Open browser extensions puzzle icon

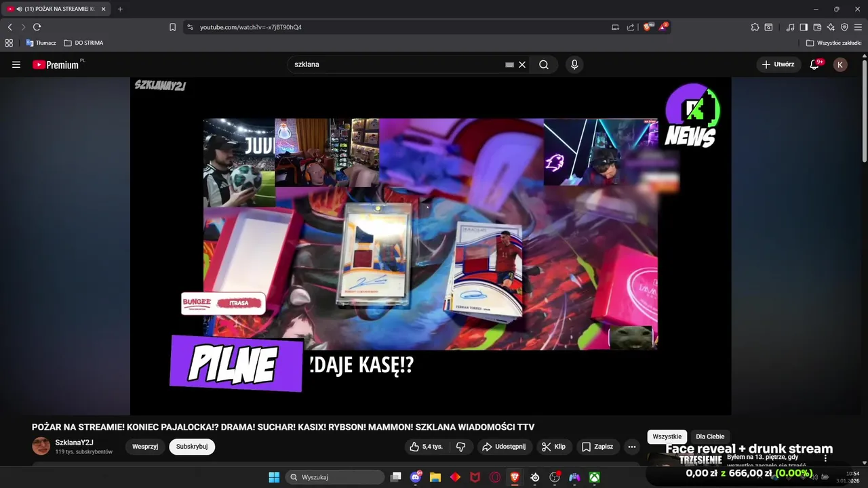(755, 27)
